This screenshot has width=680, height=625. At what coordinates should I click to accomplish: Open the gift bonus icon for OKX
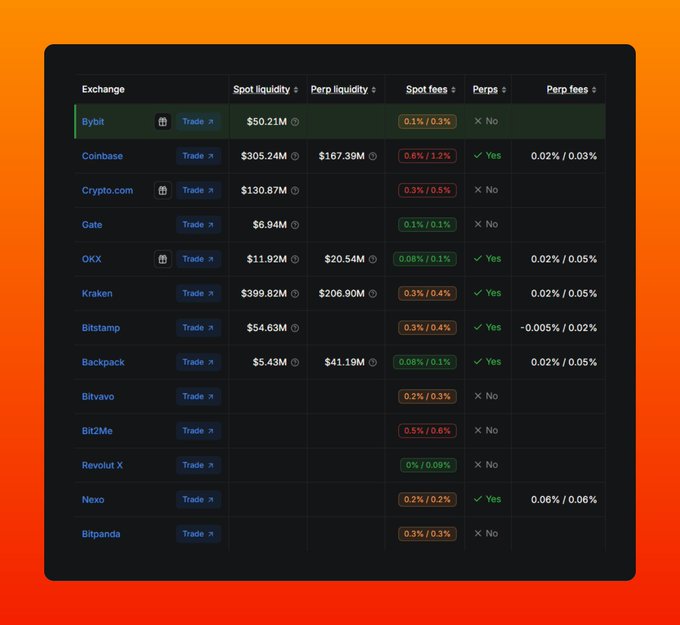tap(163, 259)
